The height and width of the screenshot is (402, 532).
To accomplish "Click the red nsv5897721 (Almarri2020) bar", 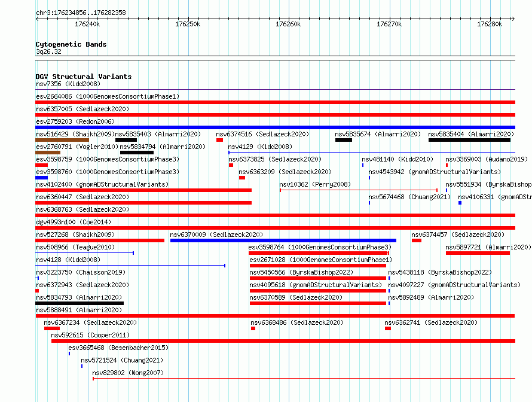I will click(478, 253).
